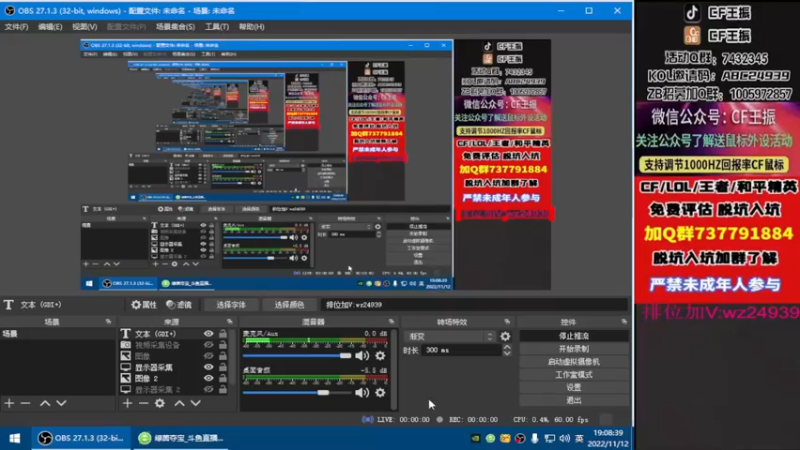Decrease 时长 duration with down stepper arrow
The width and height of the screenshot is (800, 450).
[507, 353]
